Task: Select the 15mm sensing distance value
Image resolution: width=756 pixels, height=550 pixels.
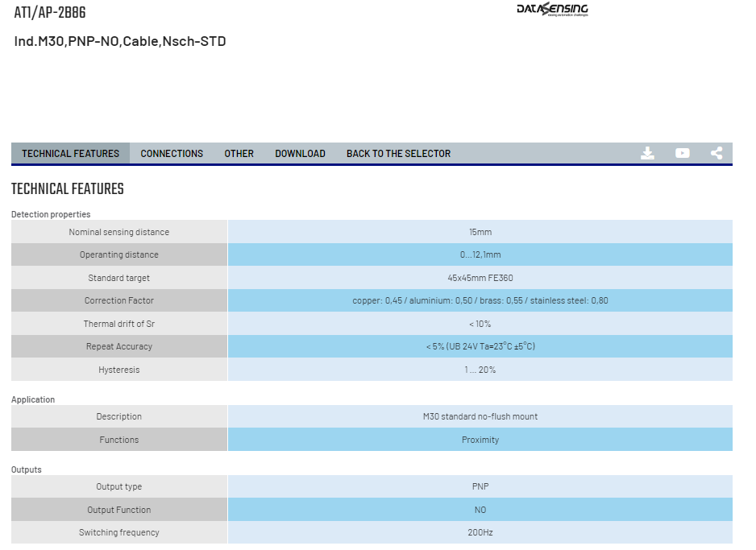Action: coord(480,232)
